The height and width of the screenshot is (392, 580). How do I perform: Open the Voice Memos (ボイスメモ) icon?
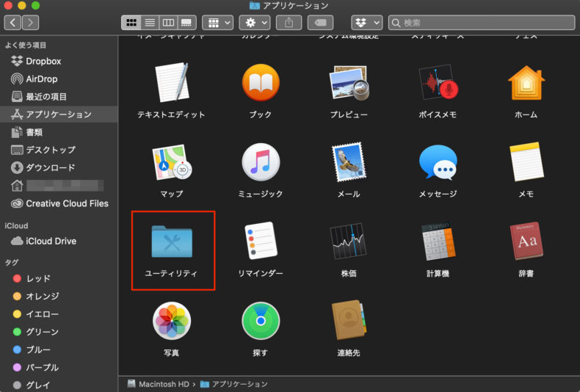(438, 82)
